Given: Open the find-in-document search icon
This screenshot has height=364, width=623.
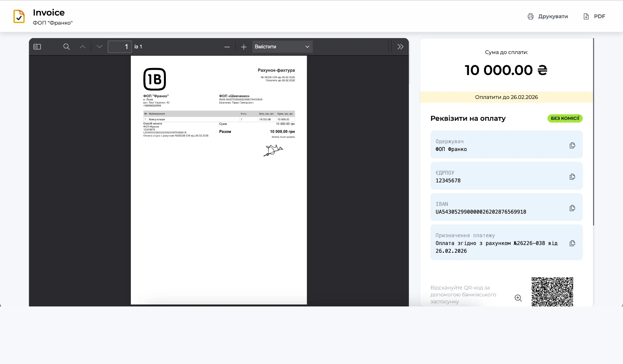Looking at the screenshot, I should 67,47.
